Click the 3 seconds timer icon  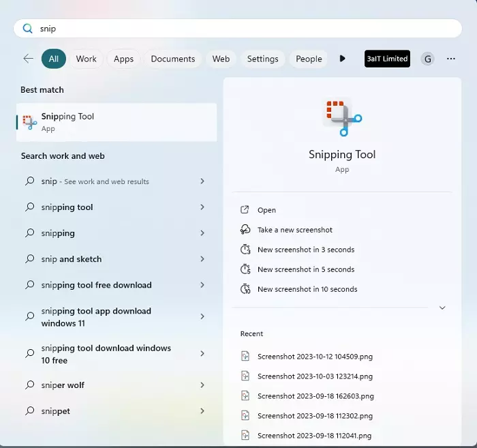pos(245,250)
